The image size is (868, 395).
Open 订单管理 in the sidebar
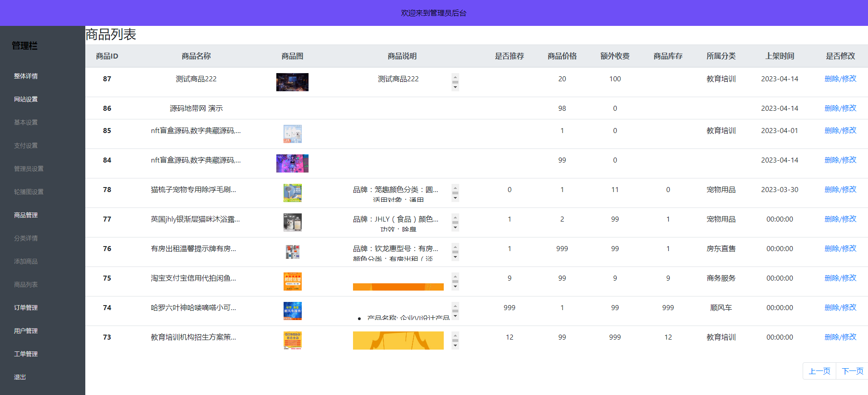[x=26, y=308]
